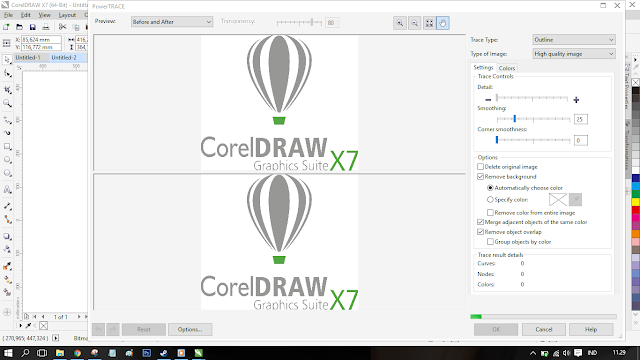Click the Zoom Out magnifier in PowerTRACE
Image resolution: width=640 pixels, height=360 pixels.
click(414, 23)
